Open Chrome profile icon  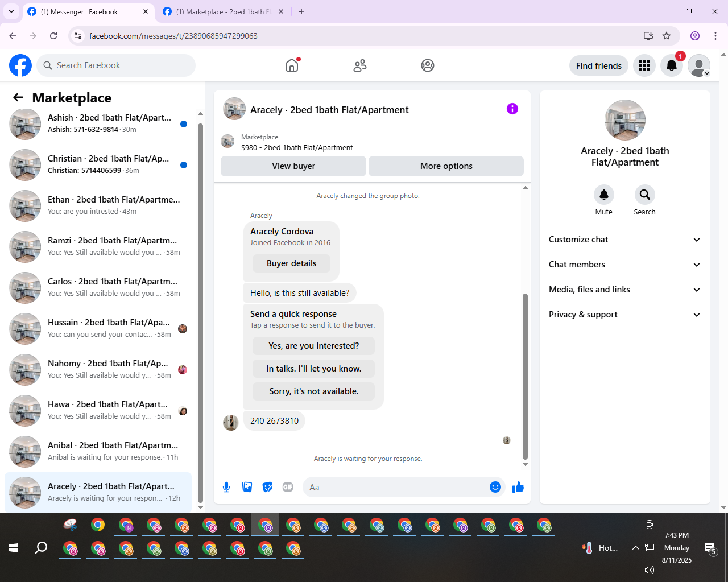695,36
